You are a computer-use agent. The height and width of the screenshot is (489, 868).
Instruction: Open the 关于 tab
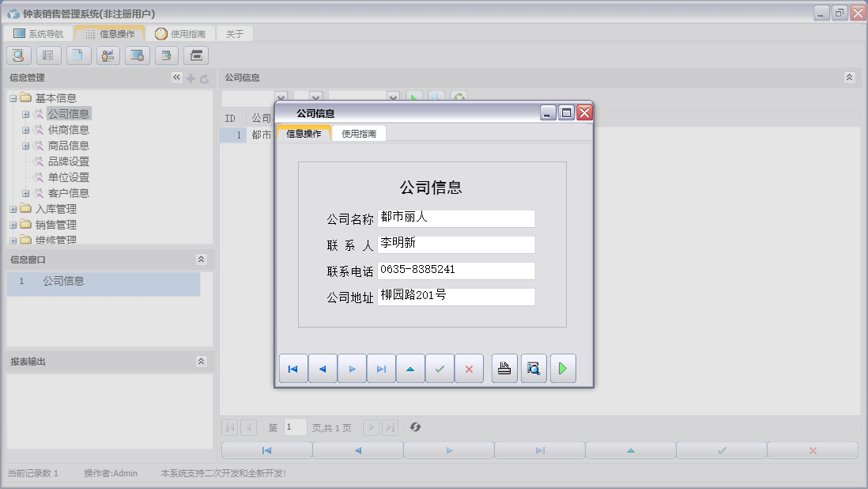pos(235,34)
